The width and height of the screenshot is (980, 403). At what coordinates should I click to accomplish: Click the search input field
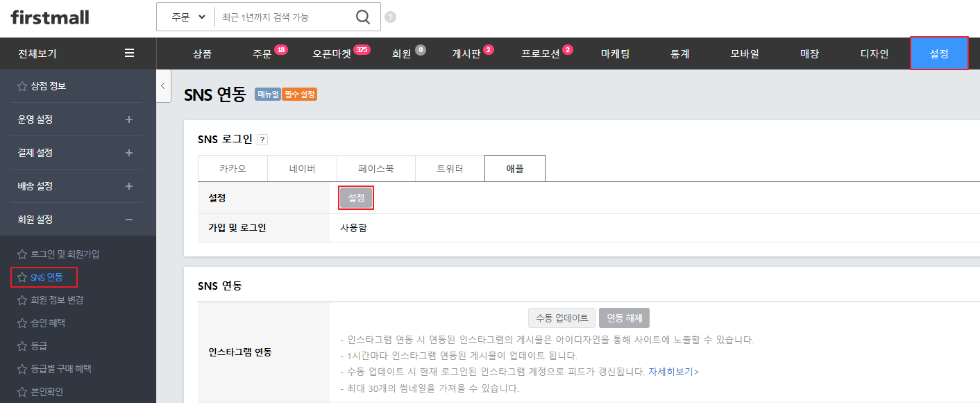click(285, 17)
